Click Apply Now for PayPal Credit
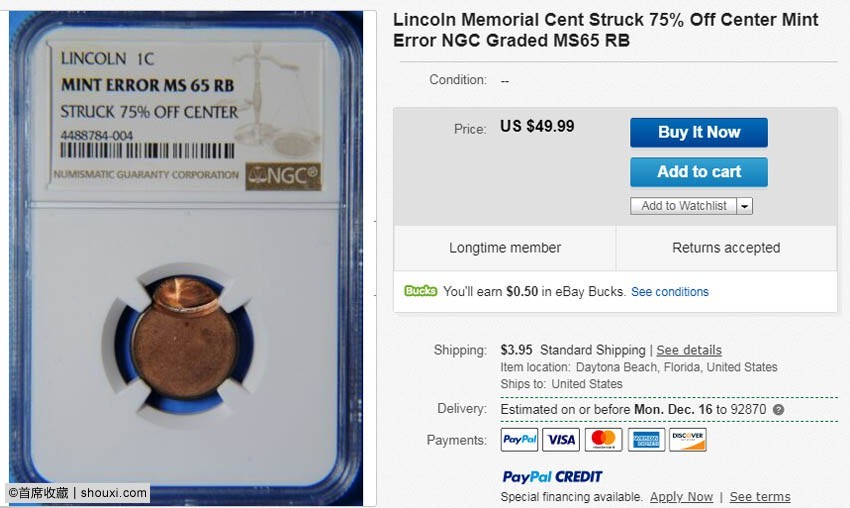 tap(681, 497)
